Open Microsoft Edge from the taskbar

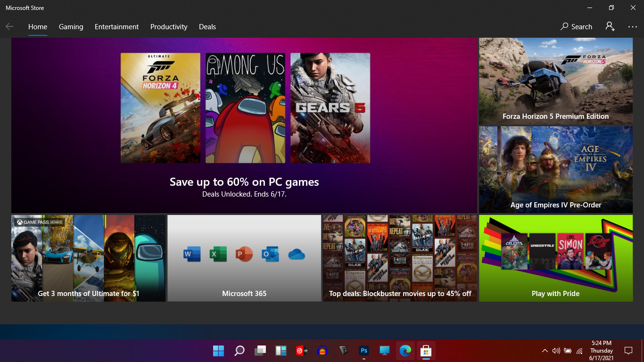pyautogui.click(x=405, y=351)
